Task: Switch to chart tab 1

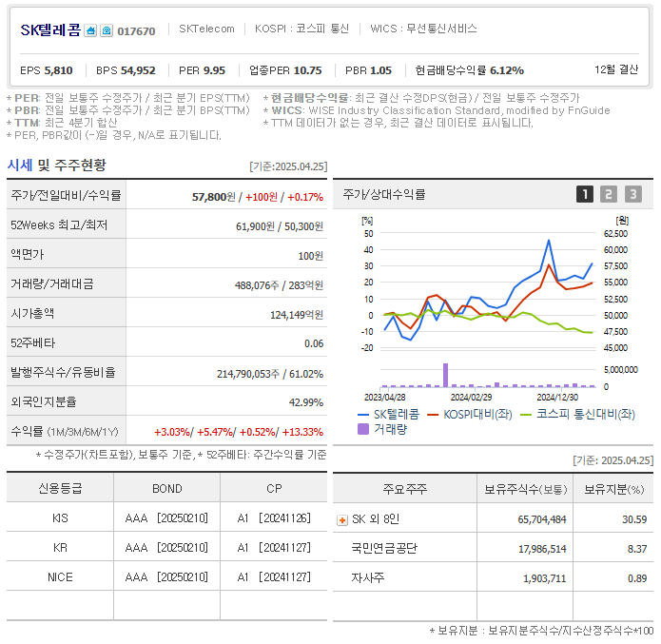Action: [x=585, y=194]
